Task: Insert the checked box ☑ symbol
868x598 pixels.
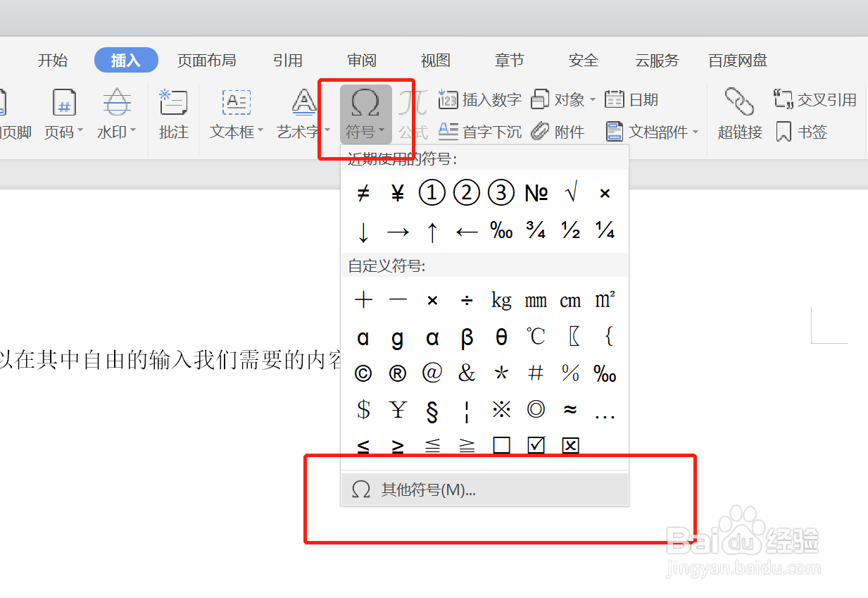Action: (x=536, y=445)
